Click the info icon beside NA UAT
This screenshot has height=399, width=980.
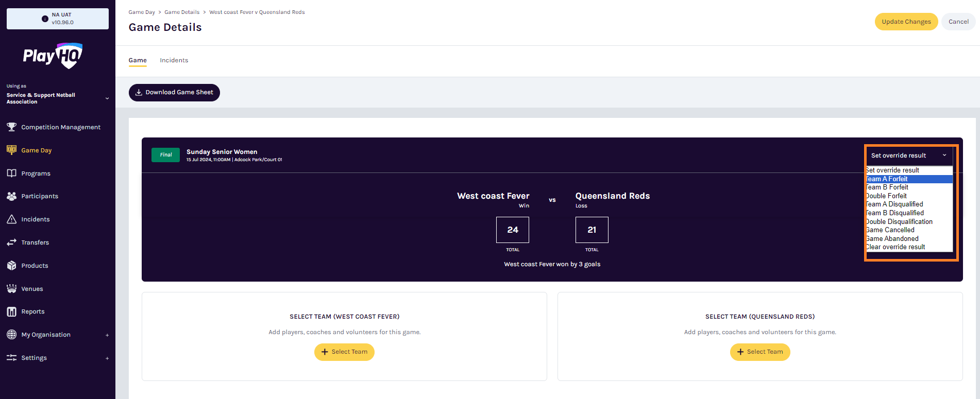pos(45,19)
